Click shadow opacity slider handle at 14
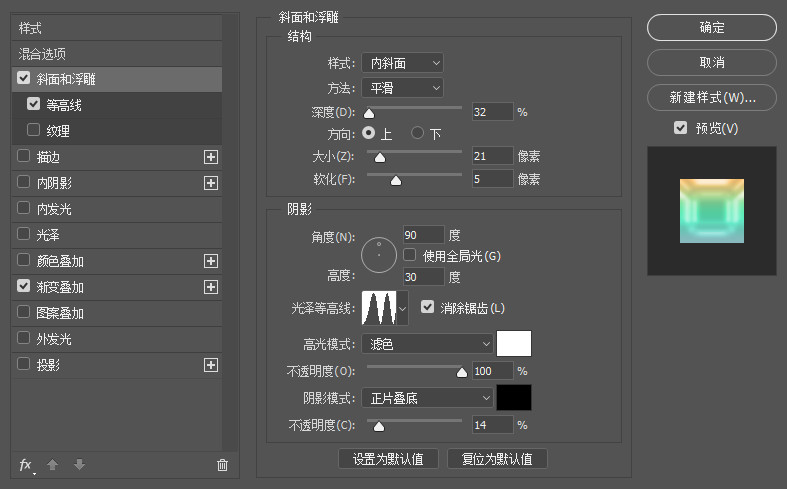 (x=379, y=426)
